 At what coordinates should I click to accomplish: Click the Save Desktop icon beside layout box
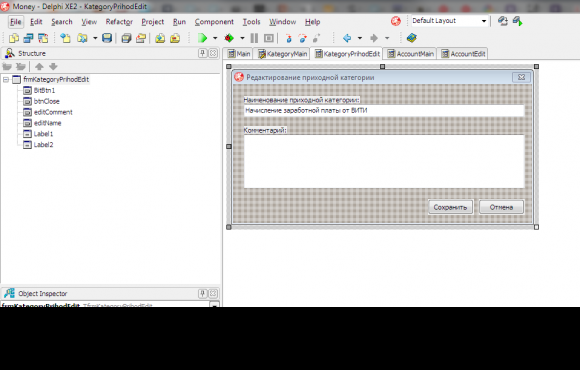pos(502,21)
